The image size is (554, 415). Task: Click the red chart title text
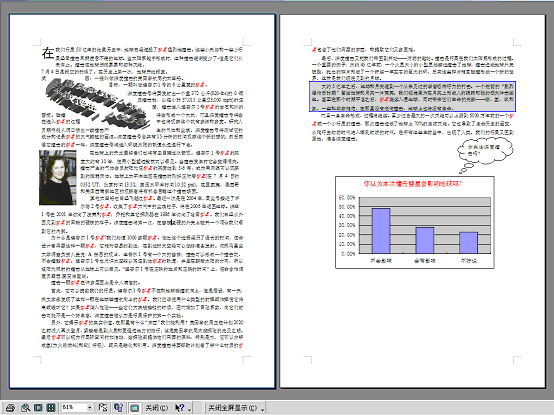tap(413, 184)
